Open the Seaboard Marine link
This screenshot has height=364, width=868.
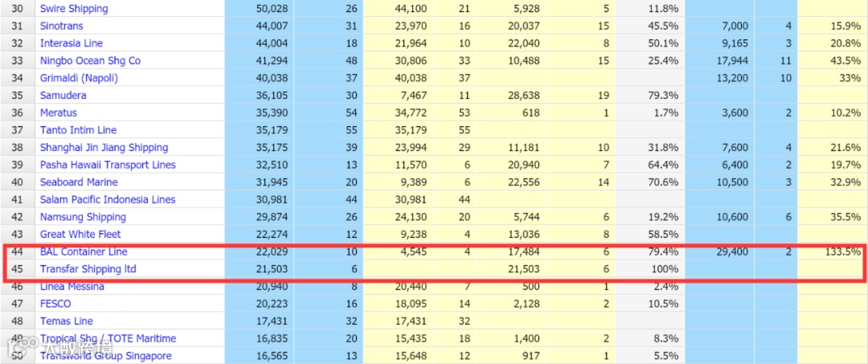79,182
